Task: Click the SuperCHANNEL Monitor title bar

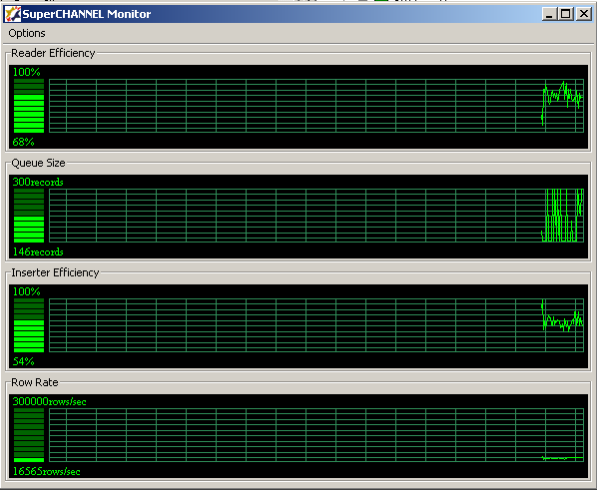Action: click(298, 14)
